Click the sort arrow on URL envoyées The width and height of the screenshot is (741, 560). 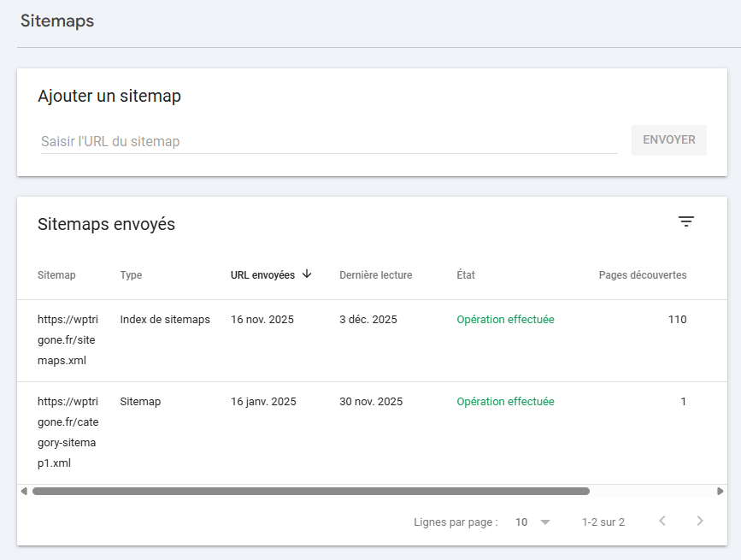[307, 274]
